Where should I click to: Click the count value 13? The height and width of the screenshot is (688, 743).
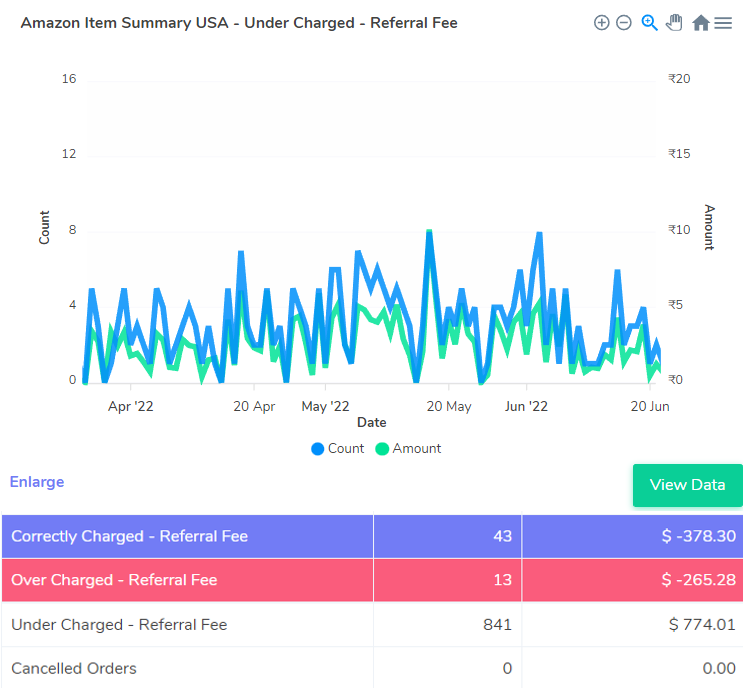[502, 579]
